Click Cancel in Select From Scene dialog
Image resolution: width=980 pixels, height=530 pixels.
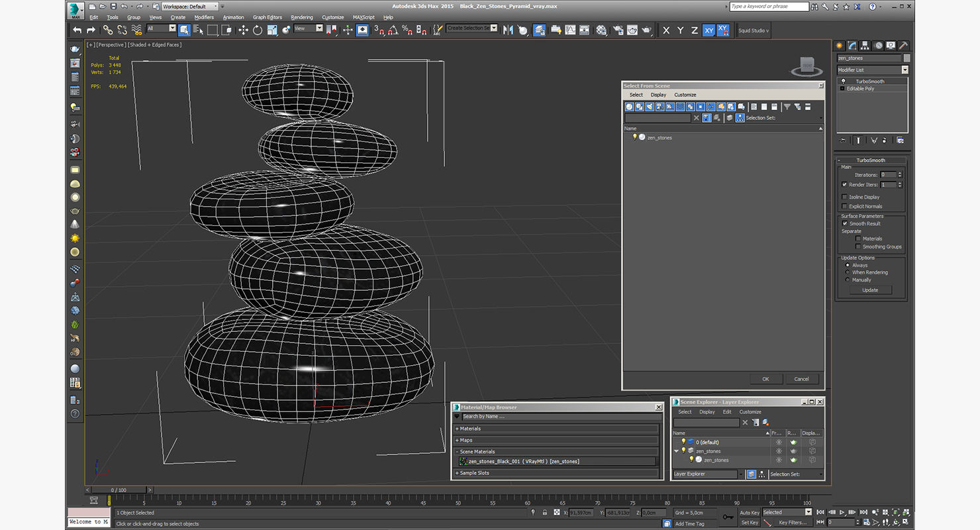click(x=801, y=379)
